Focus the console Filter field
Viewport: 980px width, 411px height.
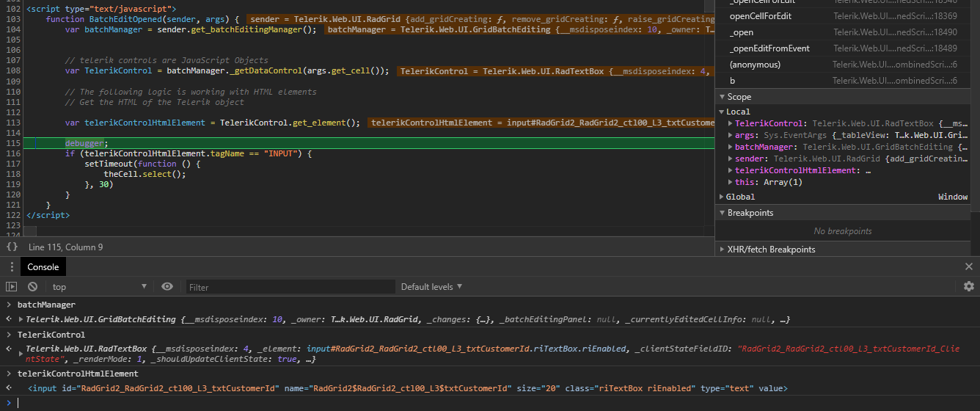tap(290, 287)
